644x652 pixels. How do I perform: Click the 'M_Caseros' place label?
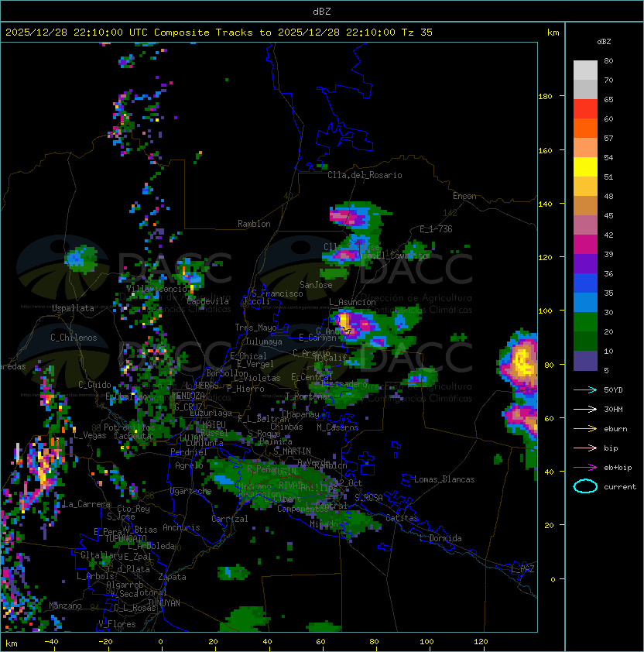[x=337, y=427]
